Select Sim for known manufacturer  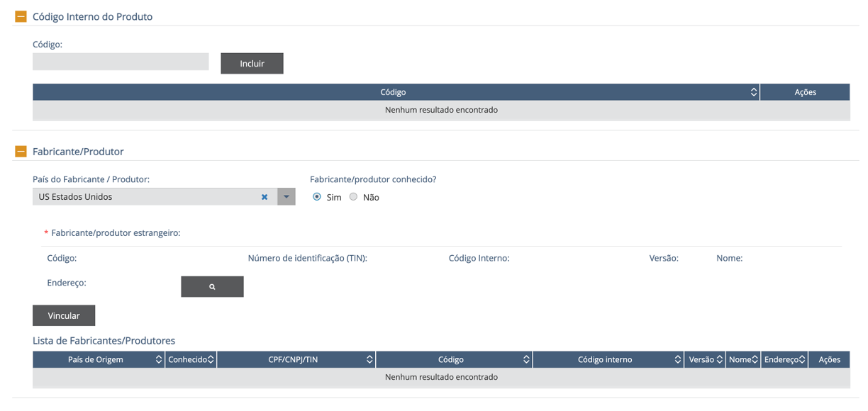pyautogui.click(x=317, y=197)
